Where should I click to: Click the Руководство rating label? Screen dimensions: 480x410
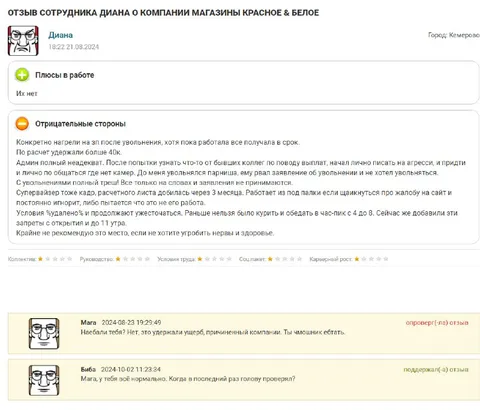click(x=97, y=259)
